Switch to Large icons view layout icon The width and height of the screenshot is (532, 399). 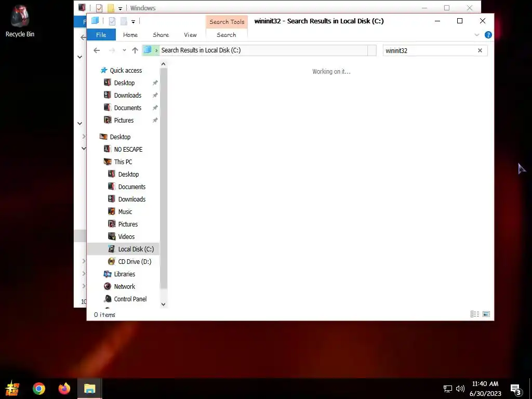pos(486,314)
